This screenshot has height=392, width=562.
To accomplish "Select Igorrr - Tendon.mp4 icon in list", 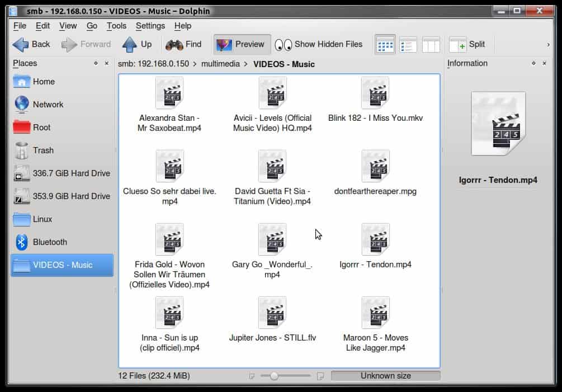I will [375, 239].
